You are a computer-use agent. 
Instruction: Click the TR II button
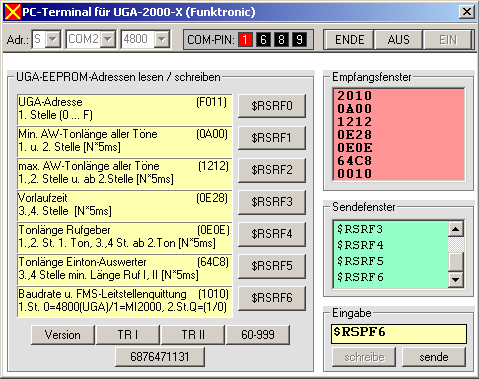(193, 335)
